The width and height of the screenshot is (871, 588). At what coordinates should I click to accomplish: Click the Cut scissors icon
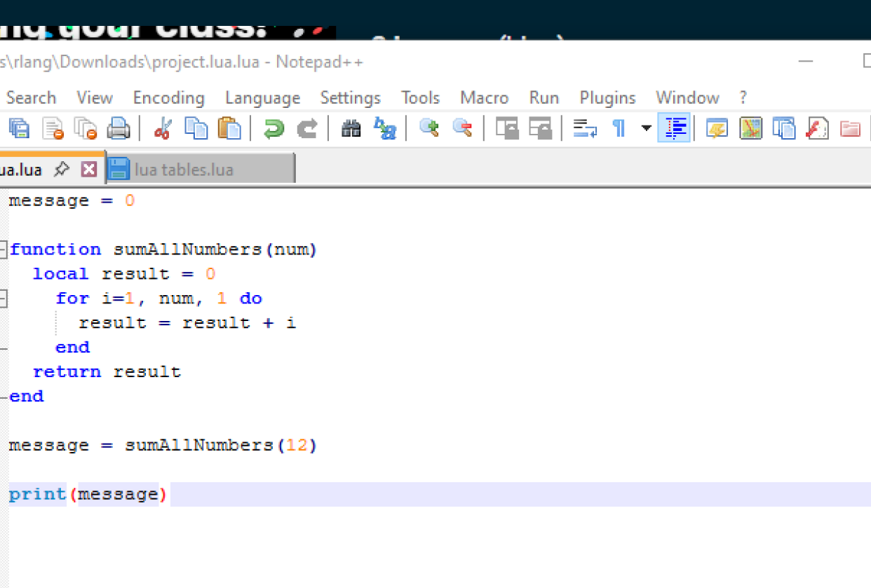pos(162,128)
